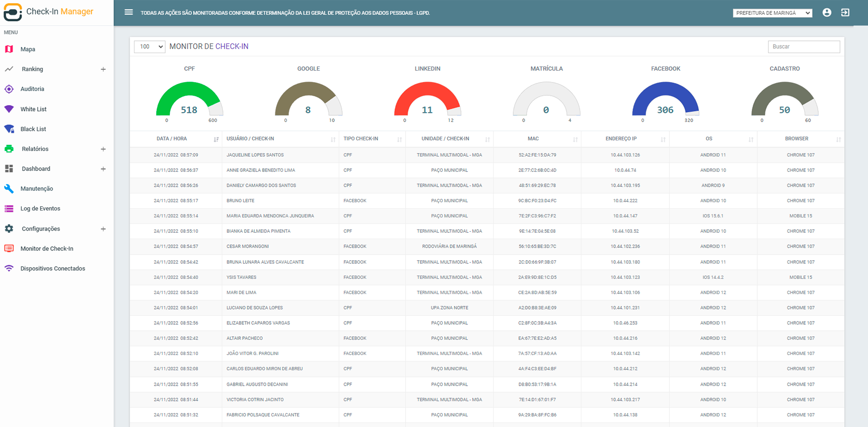The height and width of the screenshot is (427, 868).
Task: Expand the Relatórios submenu plus
Action: pos(103,149)
